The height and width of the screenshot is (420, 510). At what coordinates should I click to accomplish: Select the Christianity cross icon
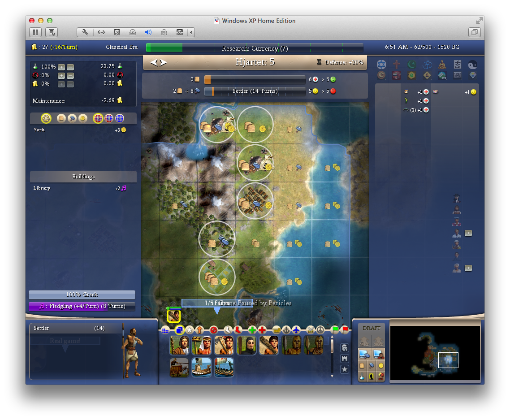396,65
